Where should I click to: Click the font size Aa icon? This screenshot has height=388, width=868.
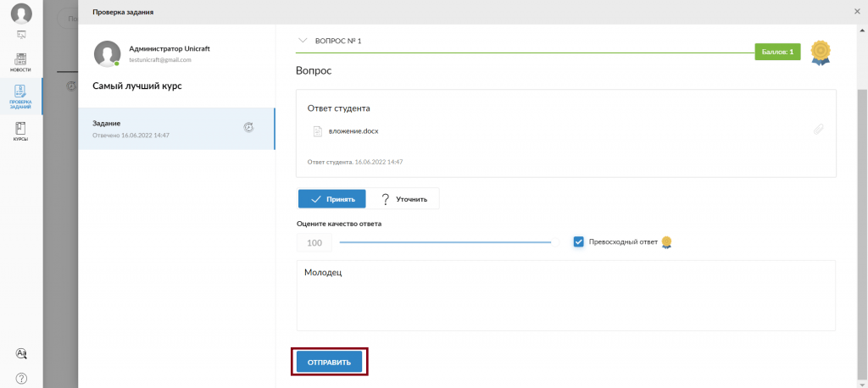(x=21, y=353)
